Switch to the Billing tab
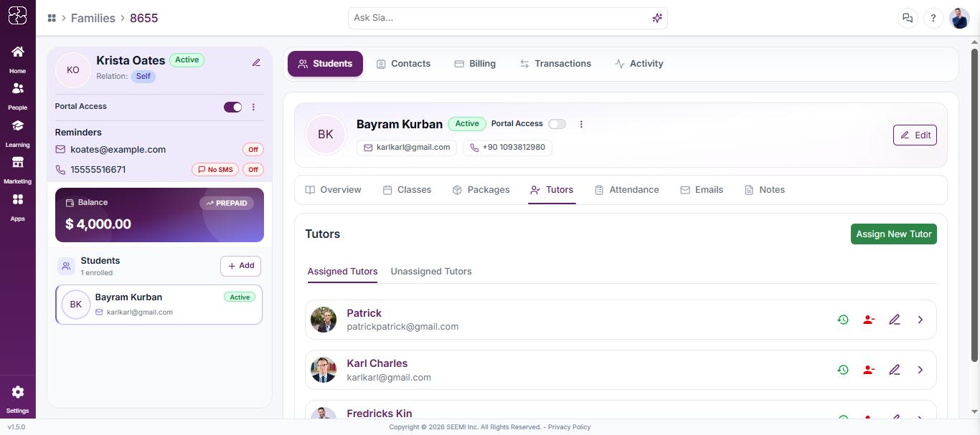Viewport: 980px width, 435px height. point(475,64)
